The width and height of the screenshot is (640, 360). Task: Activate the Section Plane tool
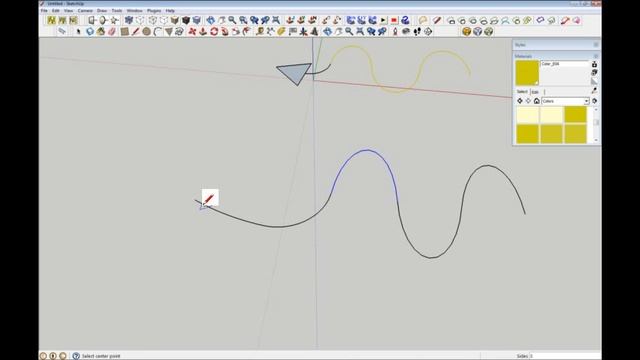pos(428,31)
